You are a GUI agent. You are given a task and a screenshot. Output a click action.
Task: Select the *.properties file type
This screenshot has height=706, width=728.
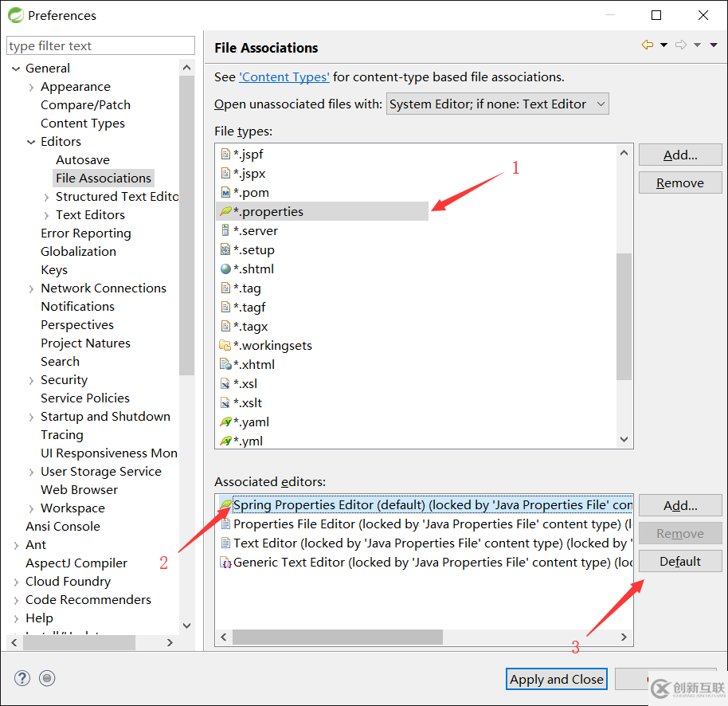tap(323, 211)
